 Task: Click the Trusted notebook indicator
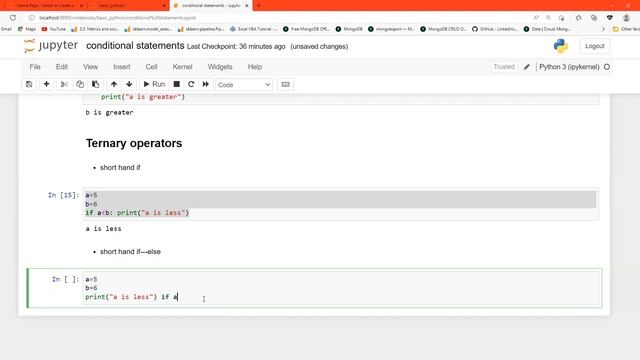(504, 67)
